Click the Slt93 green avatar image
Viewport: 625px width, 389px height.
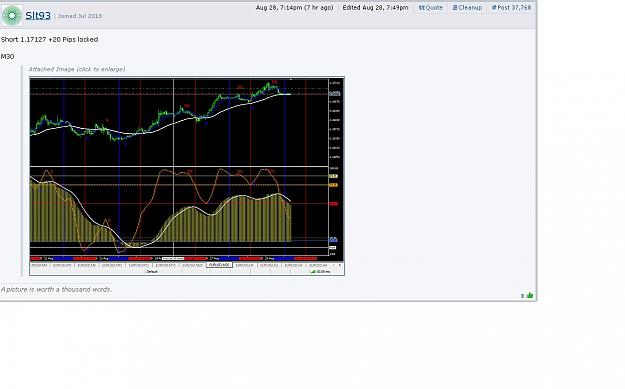(12, 16)
